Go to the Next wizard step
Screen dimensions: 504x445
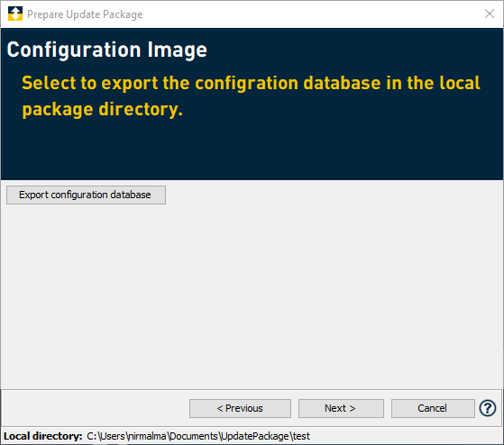pyautogui.click(x=341, y=408)
